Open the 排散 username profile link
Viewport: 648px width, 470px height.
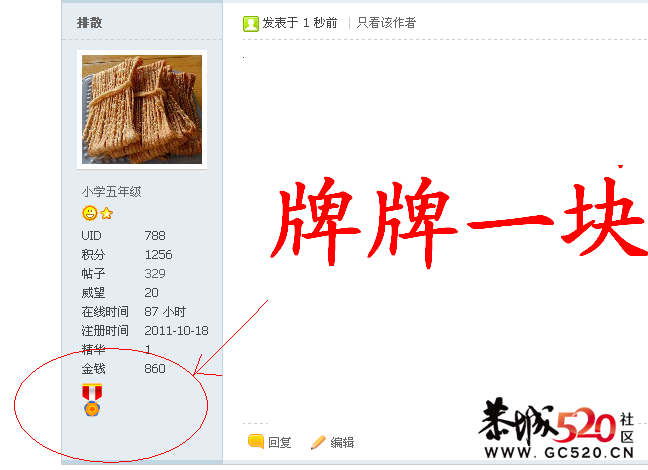click(89, 23)
